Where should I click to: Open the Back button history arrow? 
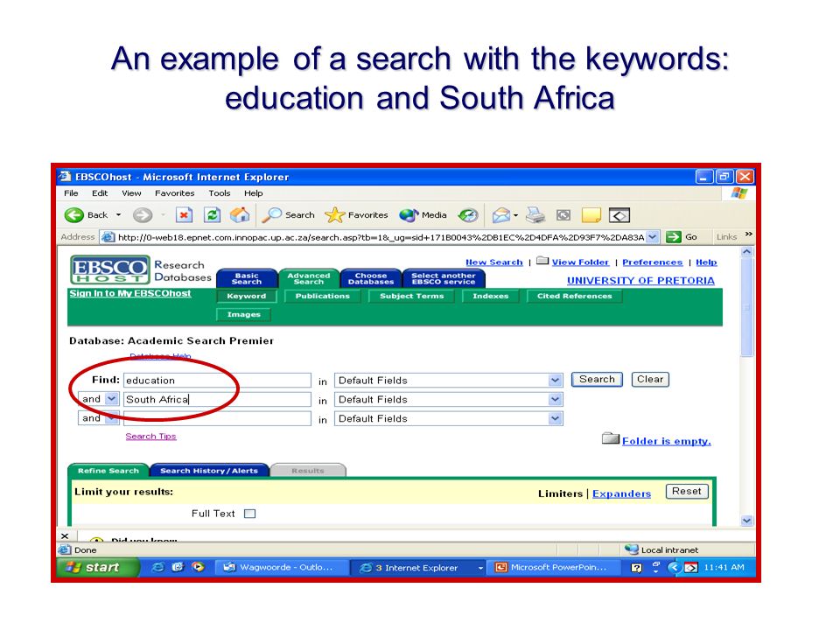118,215
